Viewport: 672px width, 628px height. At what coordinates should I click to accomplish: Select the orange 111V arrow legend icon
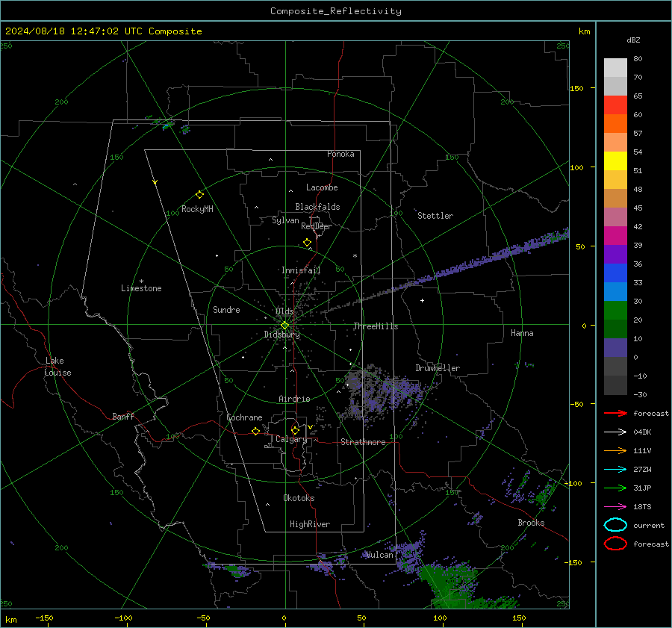pyautogui.click(x=615, y=450)
